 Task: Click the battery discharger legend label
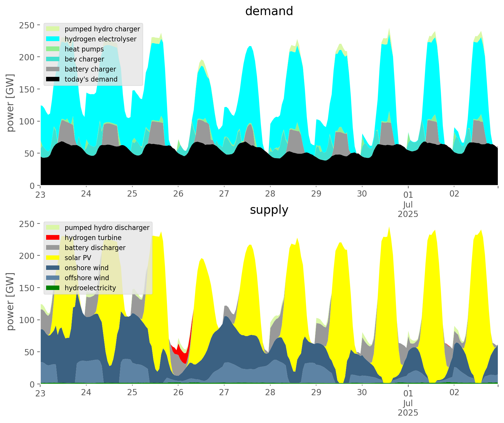click(95, 248)
